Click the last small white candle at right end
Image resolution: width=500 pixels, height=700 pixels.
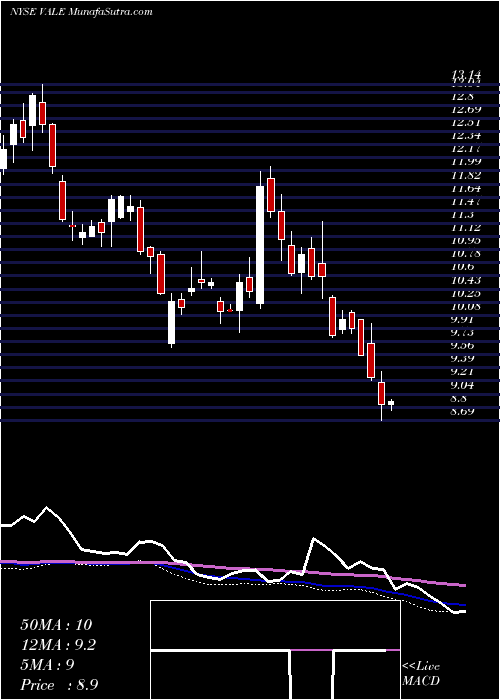(x=391, y=403)
